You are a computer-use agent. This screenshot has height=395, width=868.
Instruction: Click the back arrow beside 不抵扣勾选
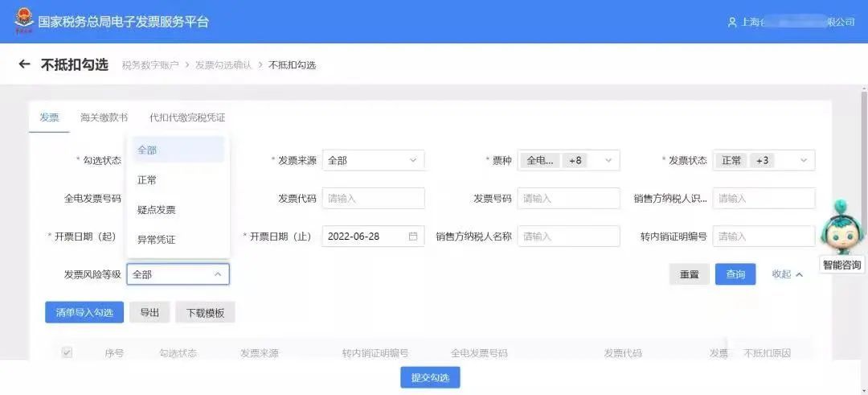point(24,64)
